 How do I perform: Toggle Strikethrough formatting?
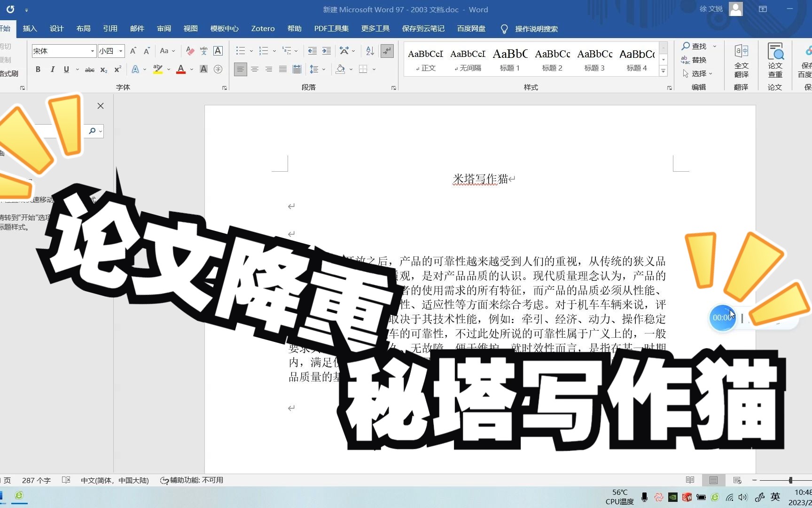point(89,70)
